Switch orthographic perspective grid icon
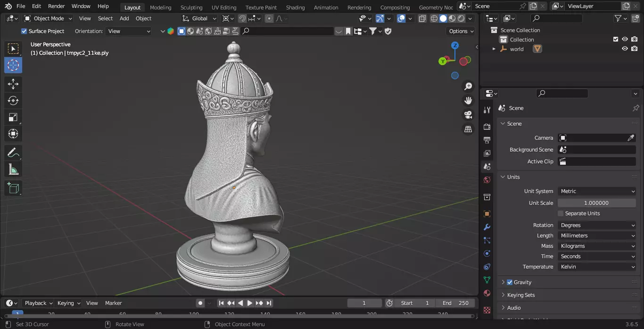 coord(468,129)
